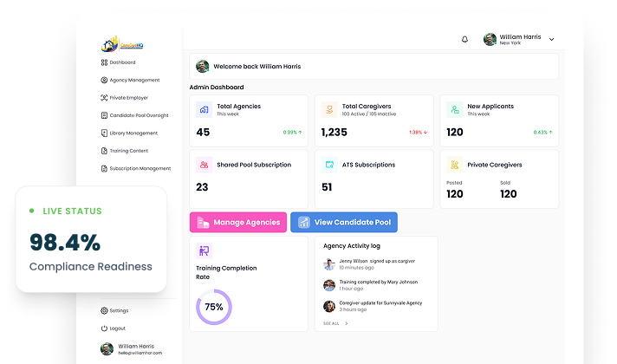Click the ATS Subscriptions card icon

pyautogui.click(x=329, y=165)
